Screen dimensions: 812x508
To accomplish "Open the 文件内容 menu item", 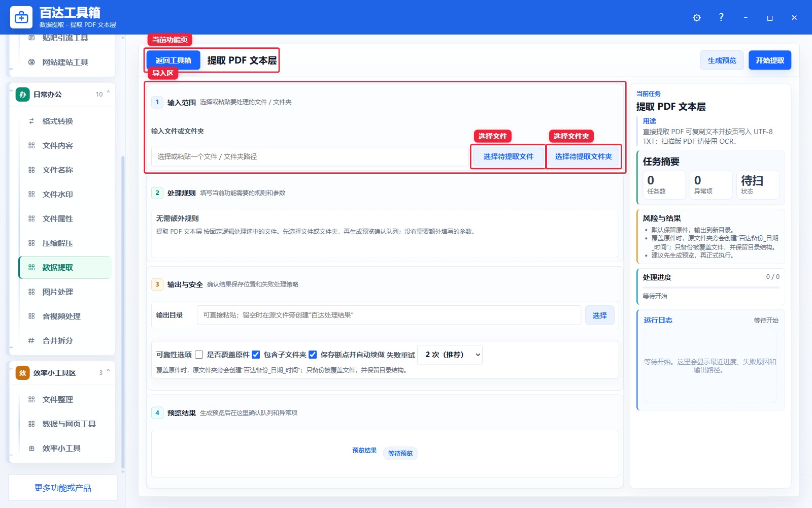I will click(x=65, y=145).
